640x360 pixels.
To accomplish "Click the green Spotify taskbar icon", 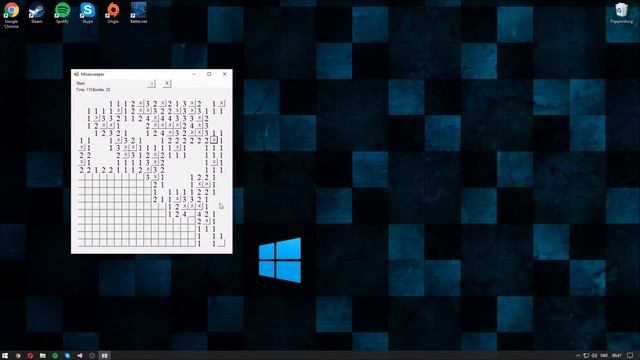I will click(x=55, y=356).
